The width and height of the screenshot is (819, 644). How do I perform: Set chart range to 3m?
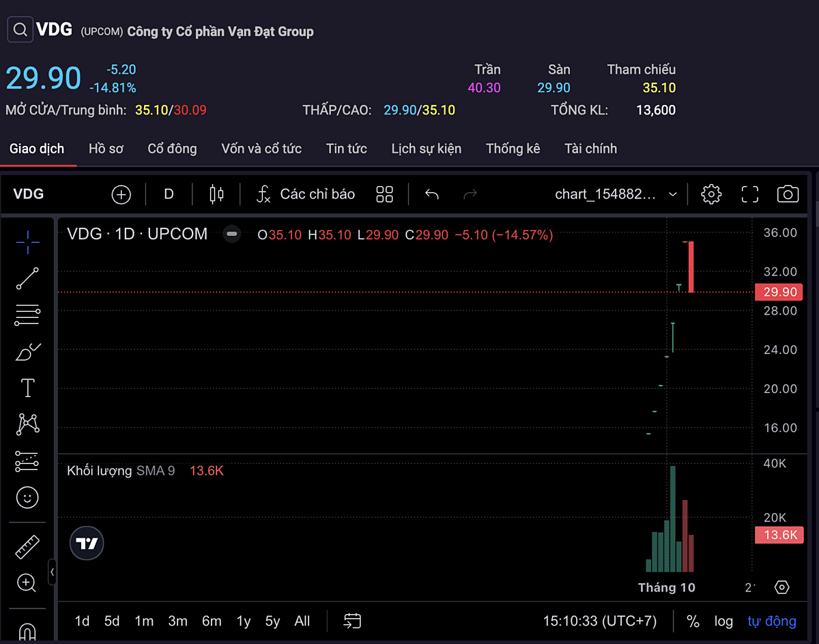click(x=177, y=621)
